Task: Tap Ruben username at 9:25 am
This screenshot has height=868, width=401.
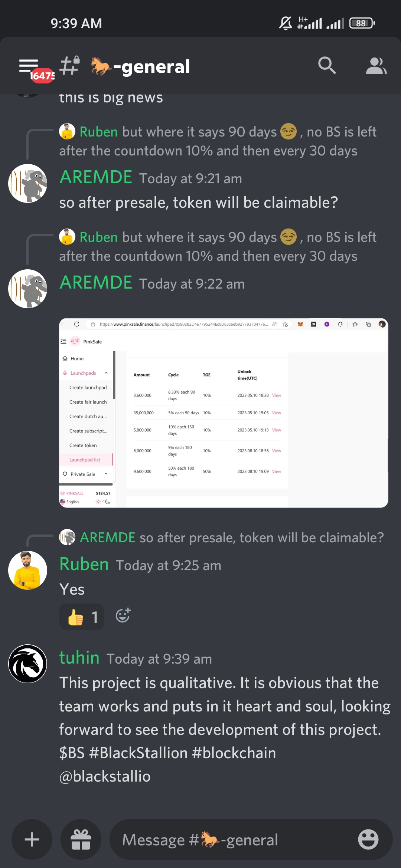Action: click(x=84, y=564)
